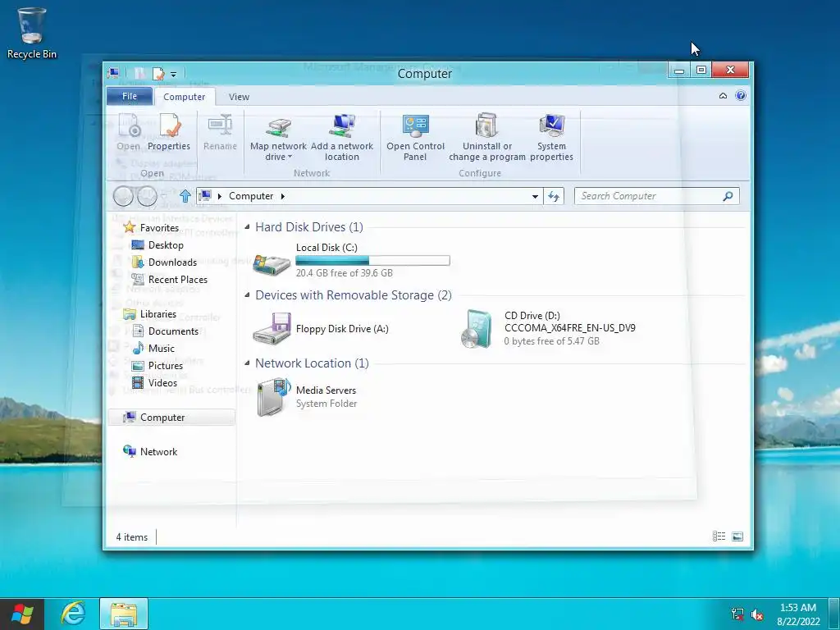The width and height of the screenshot is (840, 630).
Task: Minimize the ribbon with the chevron
Action: (x=723, y=96)
